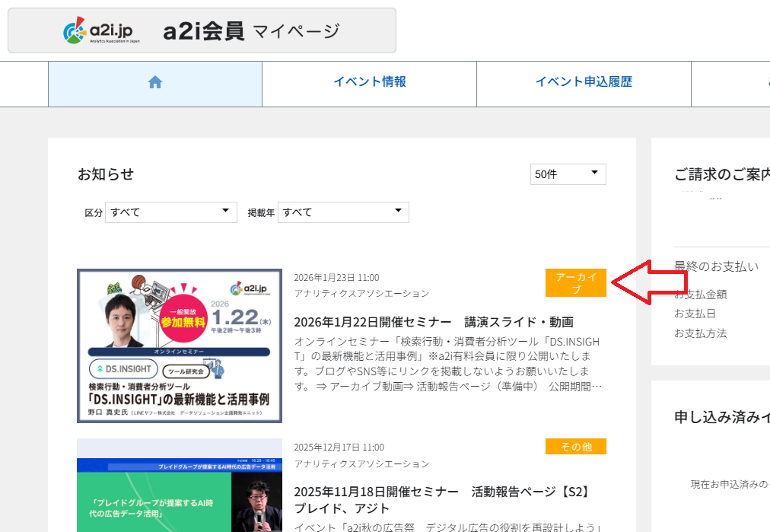Image resolution: width=770 pixels, height=532 pixels.
Task: Open the 50件 display count dropdown
Action: tap(568, 174)
